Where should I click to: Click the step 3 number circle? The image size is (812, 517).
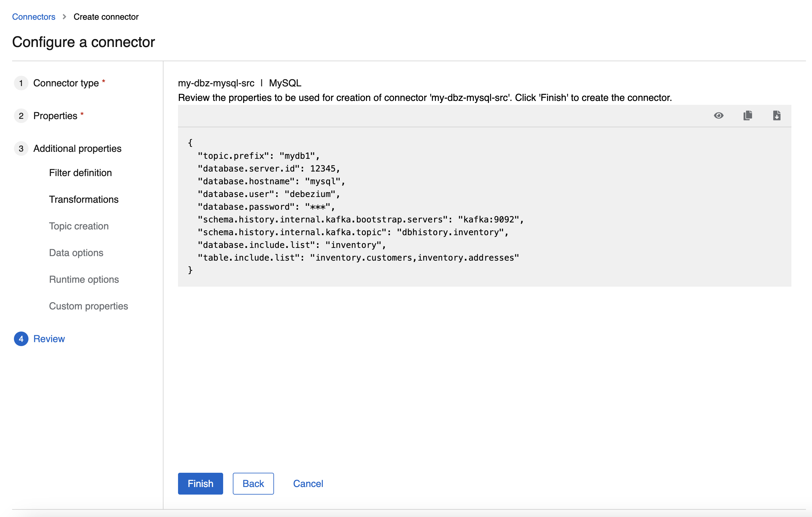coord(21,148)
